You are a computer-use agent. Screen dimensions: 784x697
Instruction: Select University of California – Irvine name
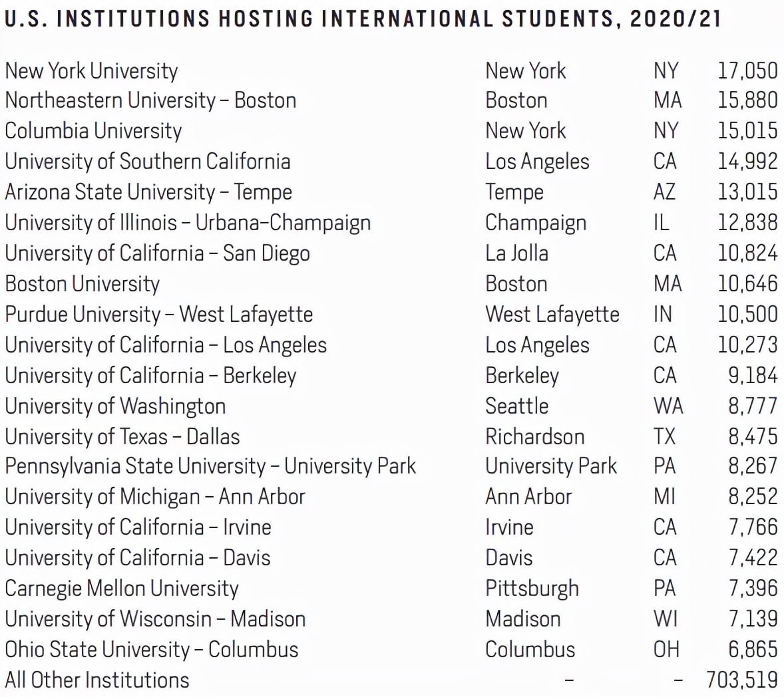(x=138, y=527)
